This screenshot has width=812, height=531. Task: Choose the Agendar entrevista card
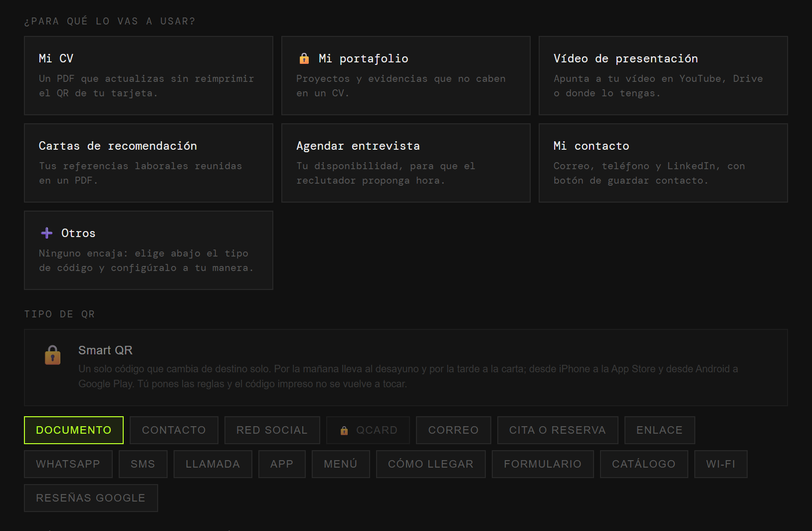[406, 163]
